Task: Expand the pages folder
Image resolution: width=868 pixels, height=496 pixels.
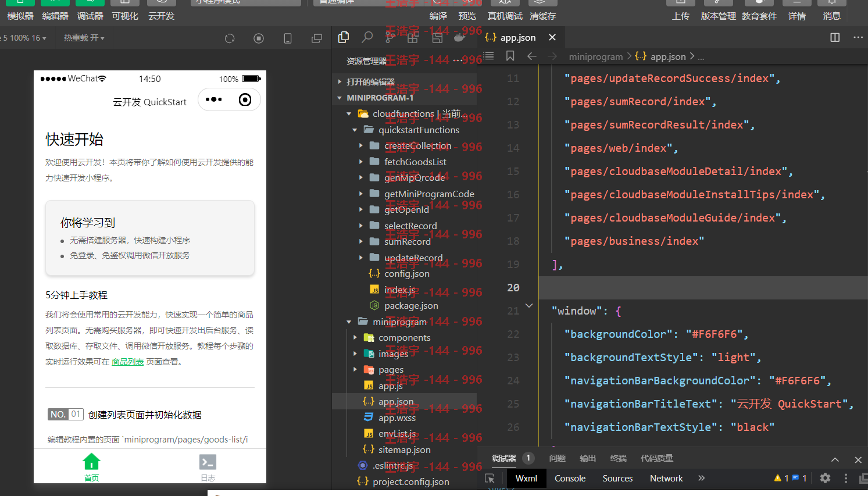Action: [x=355, y=369]
